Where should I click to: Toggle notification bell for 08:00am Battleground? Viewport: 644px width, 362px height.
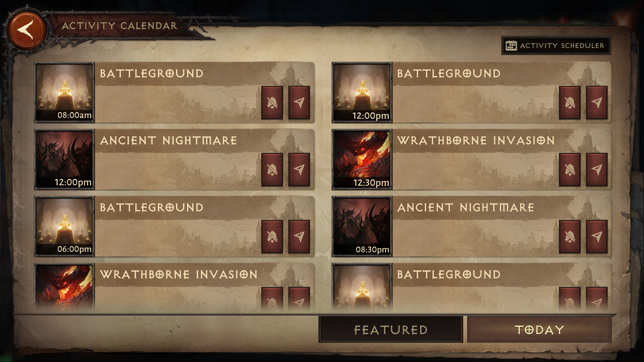click(x=272, y=103)
